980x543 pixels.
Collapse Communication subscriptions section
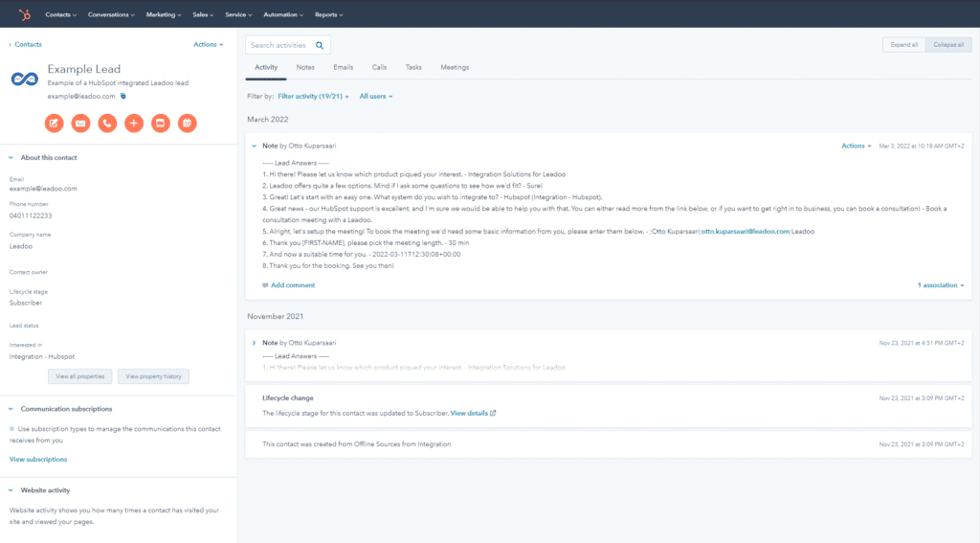[11, 409]
